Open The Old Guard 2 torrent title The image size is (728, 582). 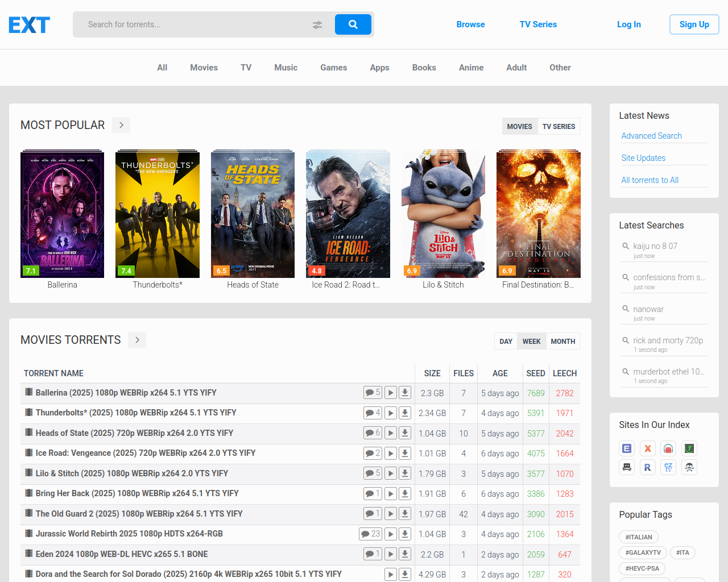click(x=139, y=514)
